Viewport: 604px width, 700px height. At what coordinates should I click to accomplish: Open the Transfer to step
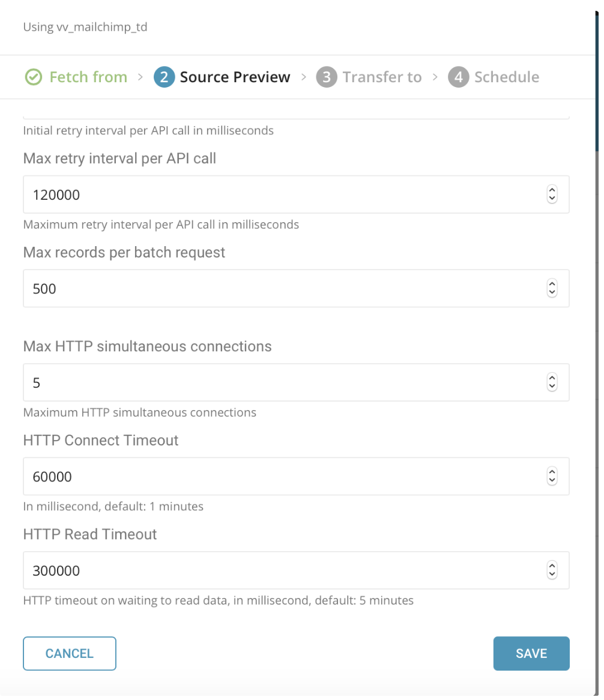click(x=382, y=77)
